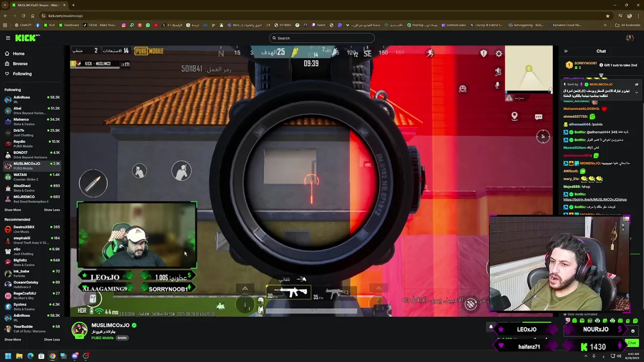Open the ChatGPT bookmark

pos(23,25)
